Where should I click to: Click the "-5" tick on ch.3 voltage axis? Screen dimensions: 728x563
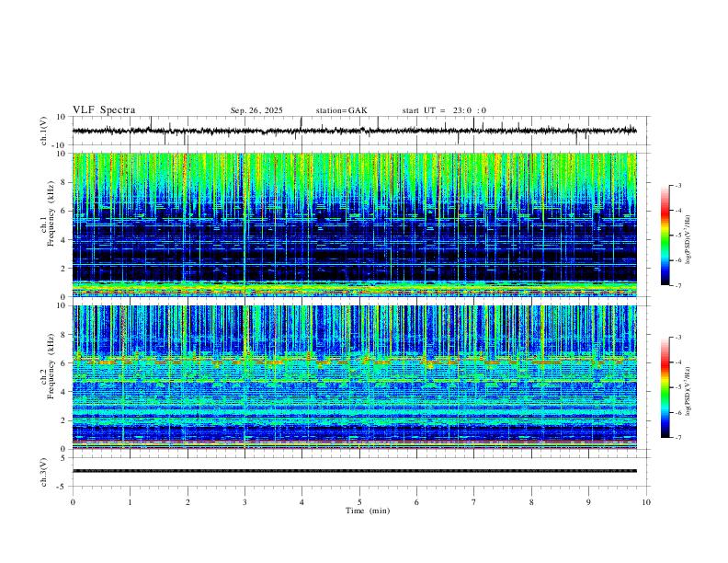63,487
